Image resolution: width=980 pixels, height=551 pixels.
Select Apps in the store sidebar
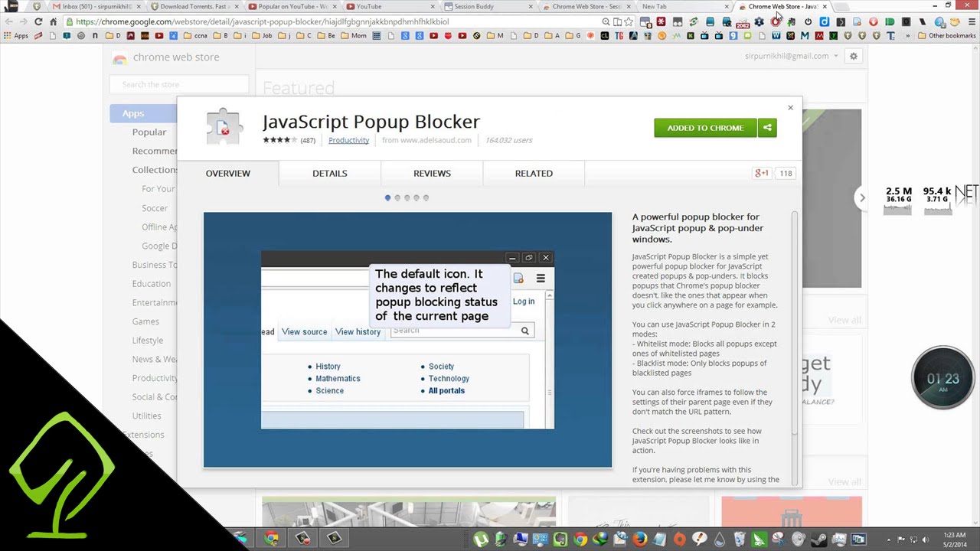point(143,113)
